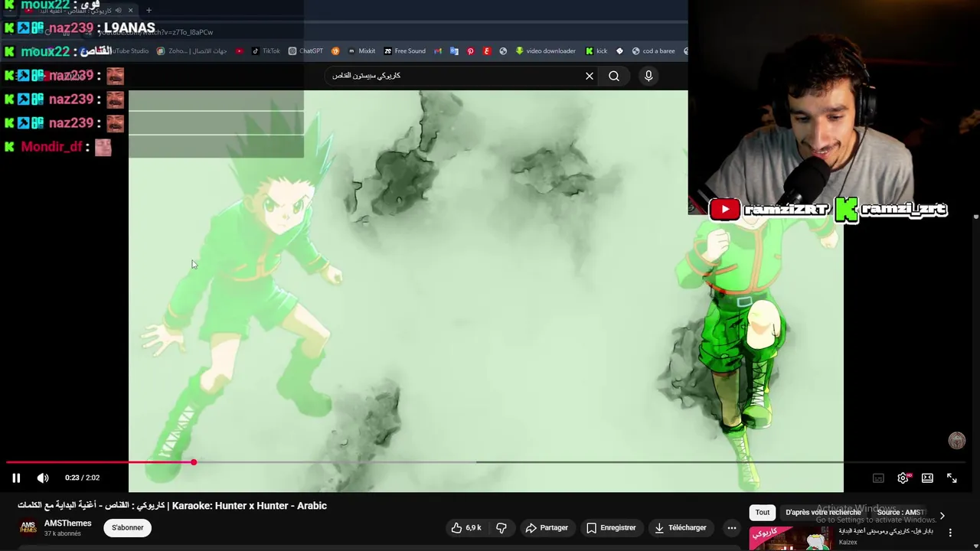Click the L9ANAS chat message text
Image resolution: width=980 pixels, height=551 pixels.
[129, 28]
